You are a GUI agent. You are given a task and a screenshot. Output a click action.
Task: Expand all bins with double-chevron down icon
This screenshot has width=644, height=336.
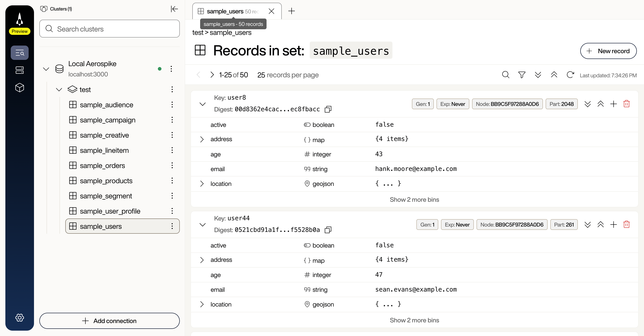click(538, 75)
